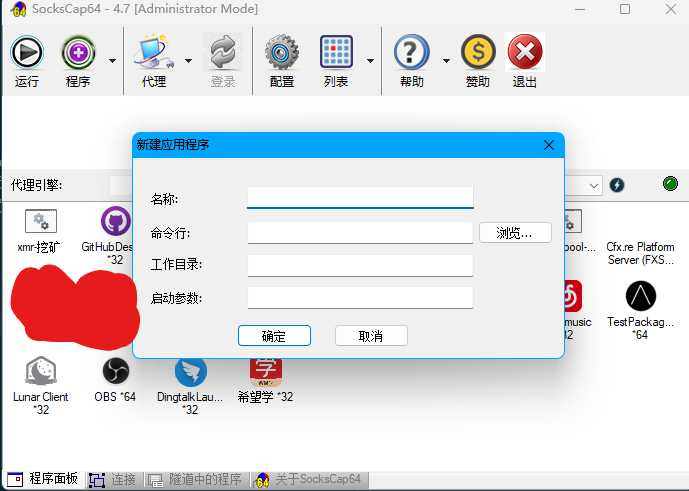Select the 希望学 *32 program icon
This screenshot has width=689, height=491.
(265, 372)
